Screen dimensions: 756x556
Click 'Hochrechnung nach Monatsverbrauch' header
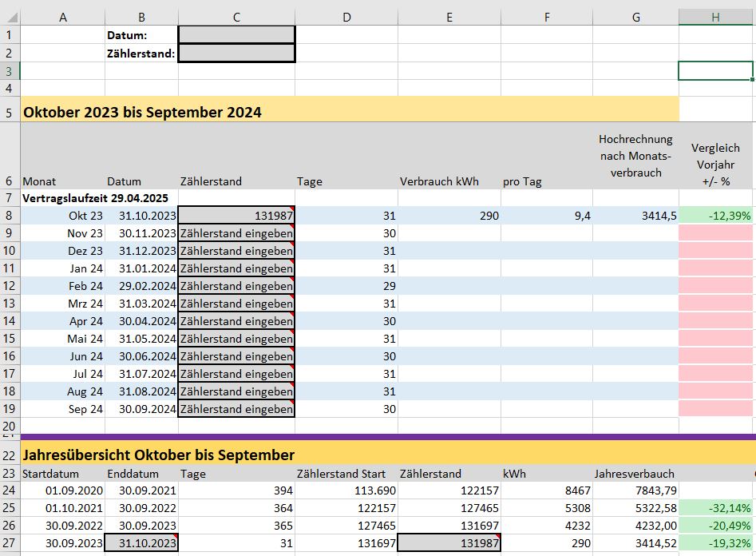pos(635,156)
